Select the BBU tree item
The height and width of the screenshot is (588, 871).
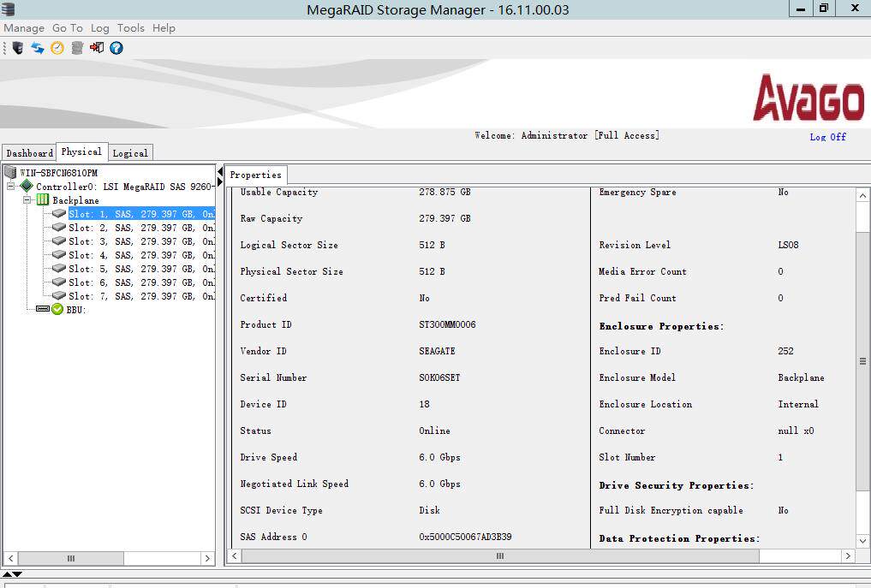click(76, 310)
